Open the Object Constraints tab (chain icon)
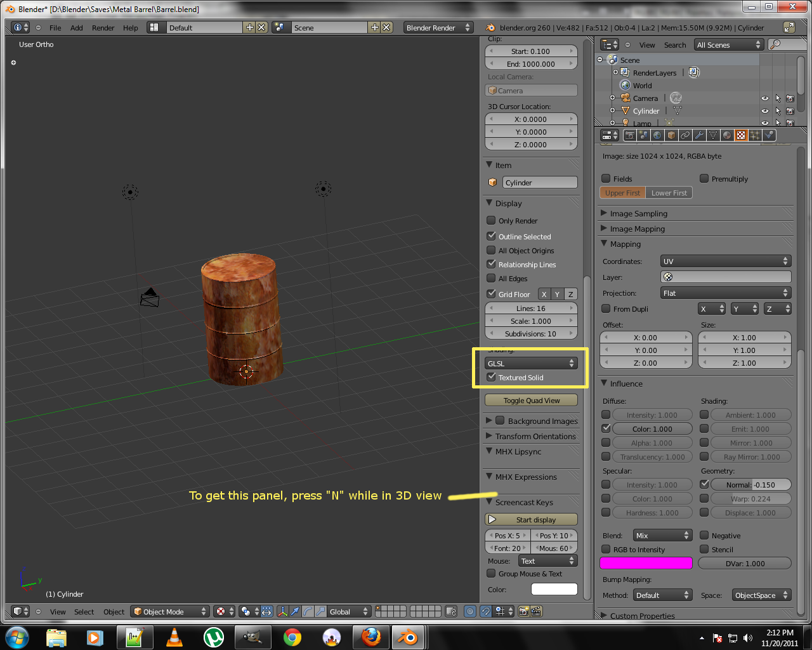The width and height of the screenshot is (812, 650). (x=685, y=135)
